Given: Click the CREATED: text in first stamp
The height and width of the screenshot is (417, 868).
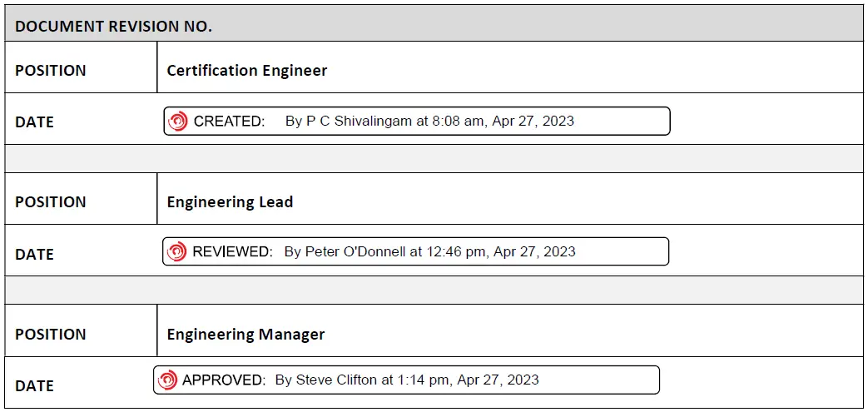Looking at the screenshot, I should point(229,122).
